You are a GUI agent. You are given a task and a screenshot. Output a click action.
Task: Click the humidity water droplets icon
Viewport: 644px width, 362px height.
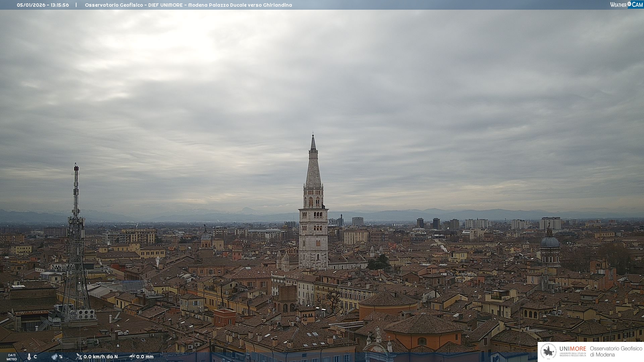[54, 357]
